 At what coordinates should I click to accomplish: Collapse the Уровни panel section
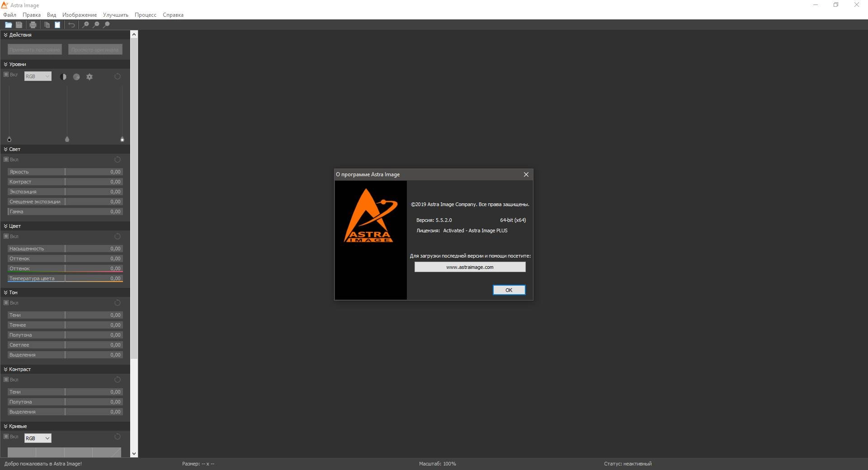5,64
